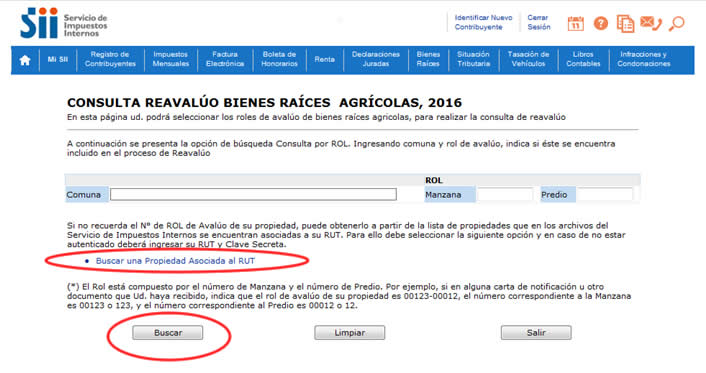Screen dimensions: 706x373
Task: Click Identificar Nuevo Contribuyente link
Action: (484, 22)
